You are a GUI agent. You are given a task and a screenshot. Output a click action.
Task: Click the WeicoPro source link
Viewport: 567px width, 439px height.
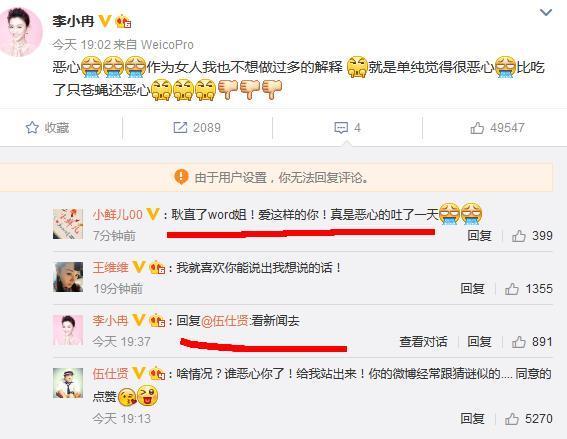coord(167,44)
